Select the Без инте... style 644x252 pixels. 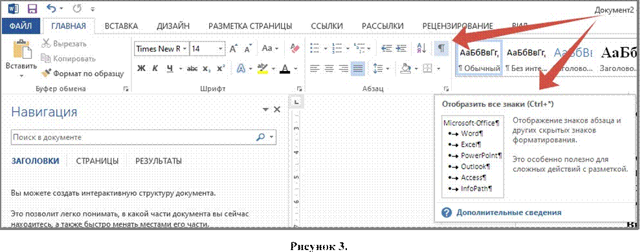click(x=526, y=59)
